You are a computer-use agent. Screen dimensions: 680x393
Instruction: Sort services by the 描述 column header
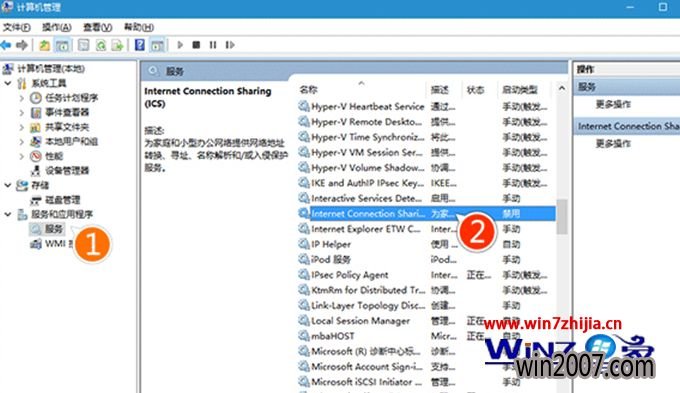click(439, 90)
